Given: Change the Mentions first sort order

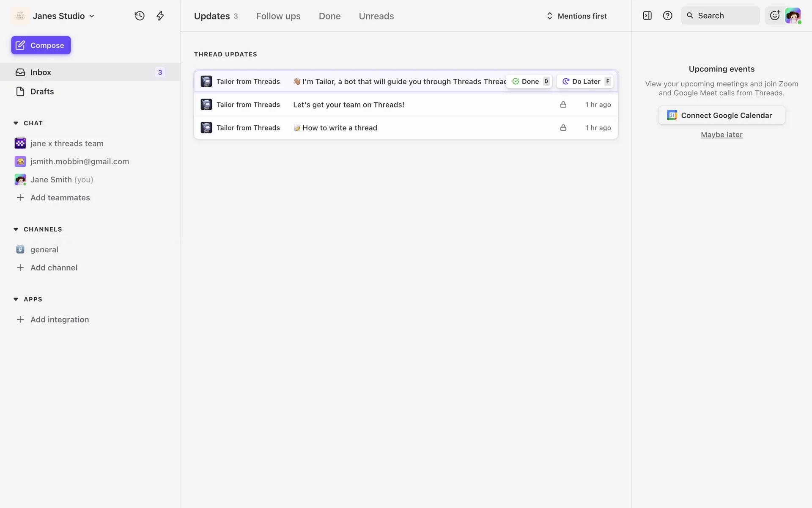Looking at the screenshot, I should pos(577,16).
